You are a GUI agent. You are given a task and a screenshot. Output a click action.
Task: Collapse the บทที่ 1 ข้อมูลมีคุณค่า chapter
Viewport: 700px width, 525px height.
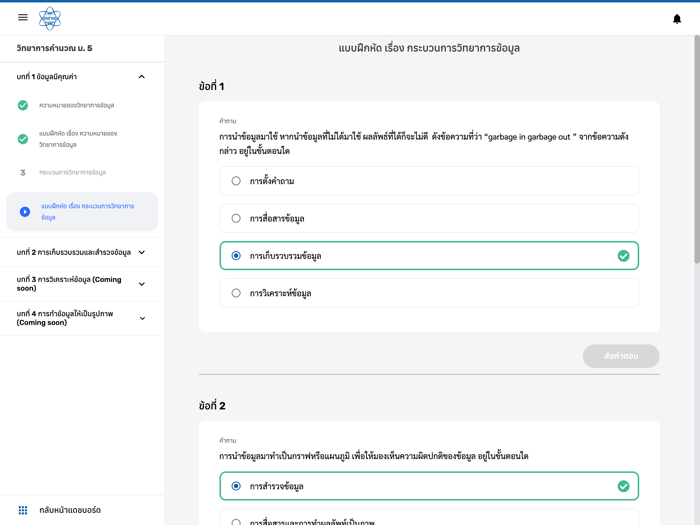point(141,77)
